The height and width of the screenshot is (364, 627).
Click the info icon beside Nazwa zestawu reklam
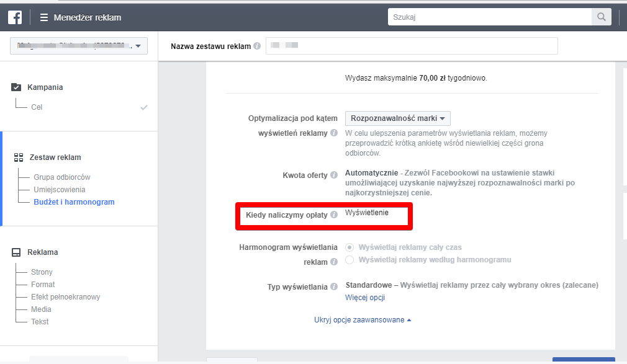(x=257, y=46)
